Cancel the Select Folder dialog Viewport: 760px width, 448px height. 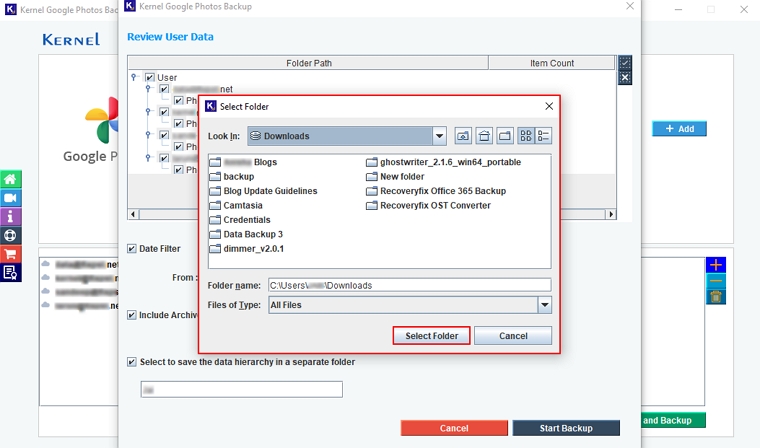513,336
